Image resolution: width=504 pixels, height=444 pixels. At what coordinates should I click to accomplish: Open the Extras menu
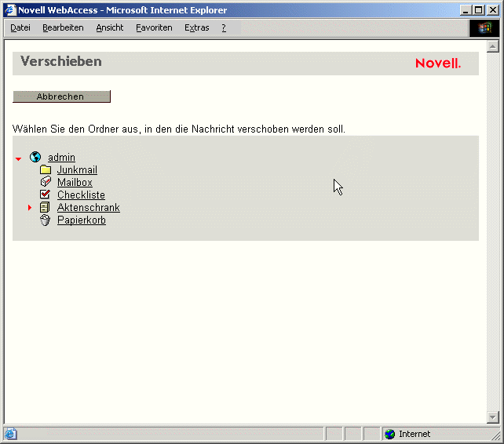tap(197, 28)
